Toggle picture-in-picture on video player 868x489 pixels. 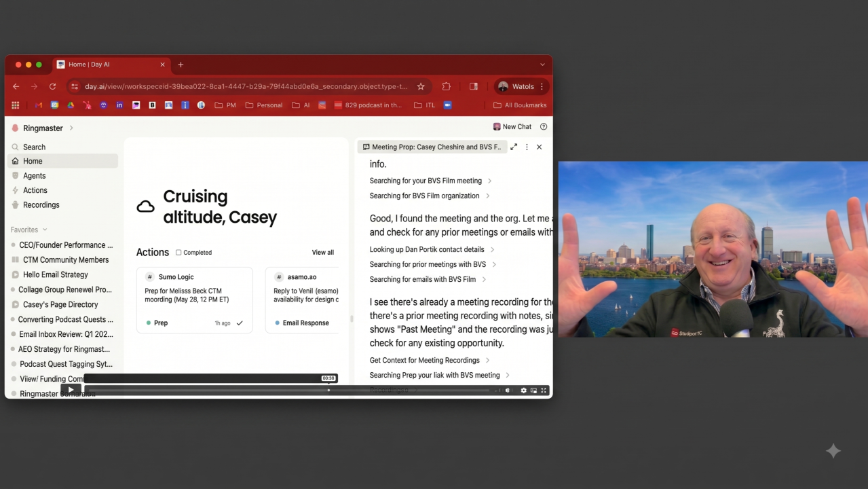coord(533,391)
